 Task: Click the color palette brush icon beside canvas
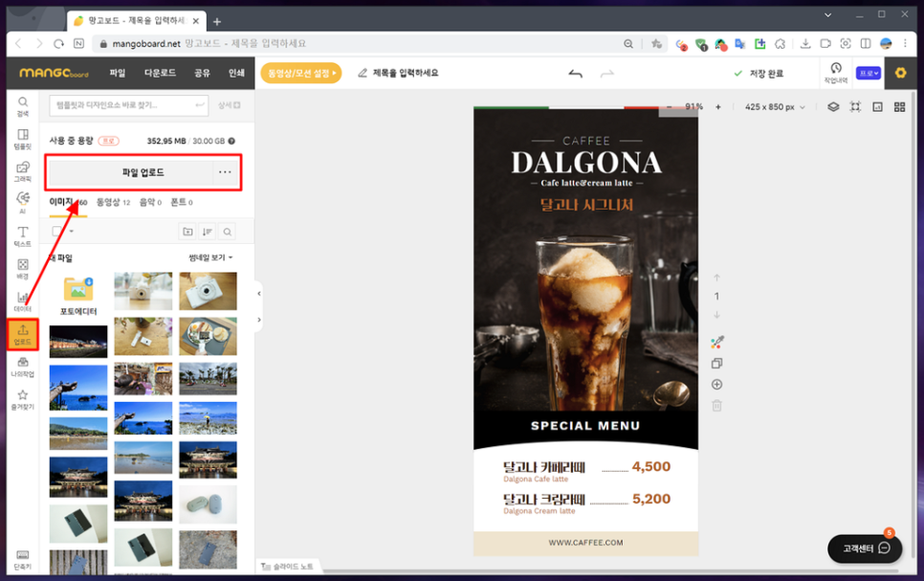click(716, 342)
